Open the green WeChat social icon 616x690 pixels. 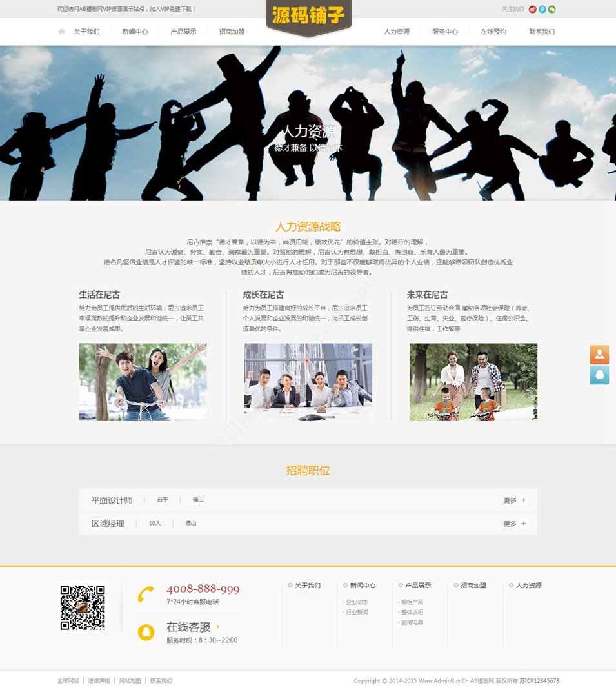(x=551, y=9)
